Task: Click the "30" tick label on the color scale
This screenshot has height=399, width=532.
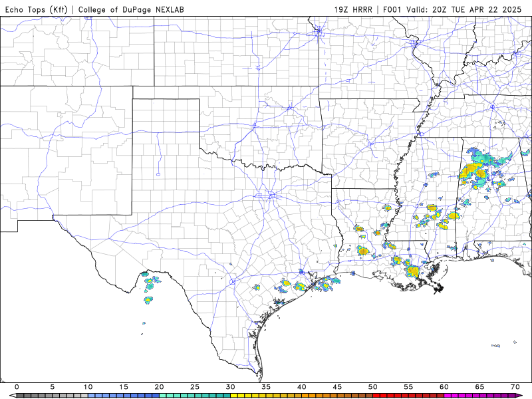Action: [x=230, y=387]
